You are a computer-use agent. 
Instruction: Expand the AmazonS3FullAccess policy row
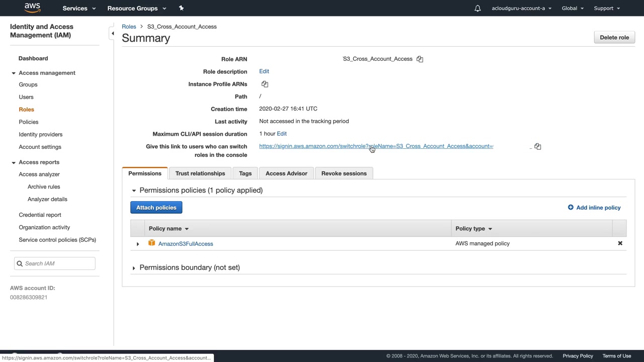pos(138,244)
